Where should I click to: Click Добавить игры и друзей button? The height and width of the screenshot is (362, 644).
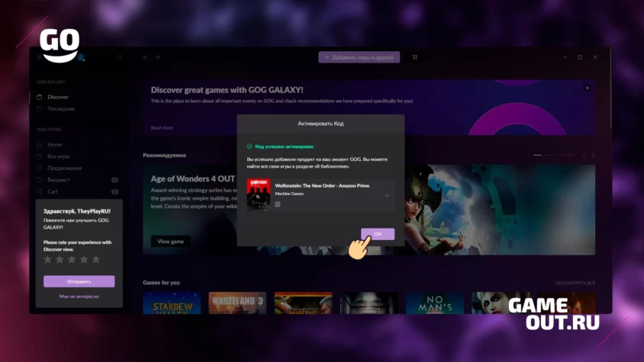pyautogui.click(x=359, y=57)
